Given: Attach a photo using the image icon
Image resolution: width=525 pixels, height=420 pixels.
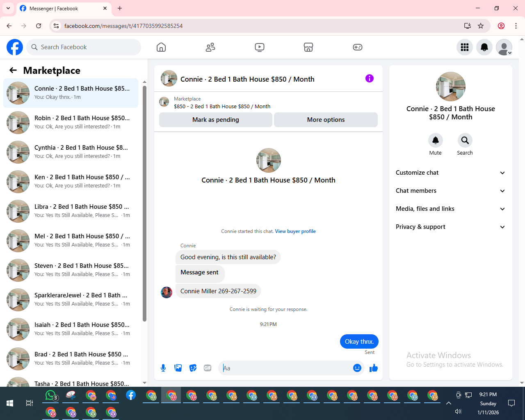Looking at the screenshot, I should (178, 368).
